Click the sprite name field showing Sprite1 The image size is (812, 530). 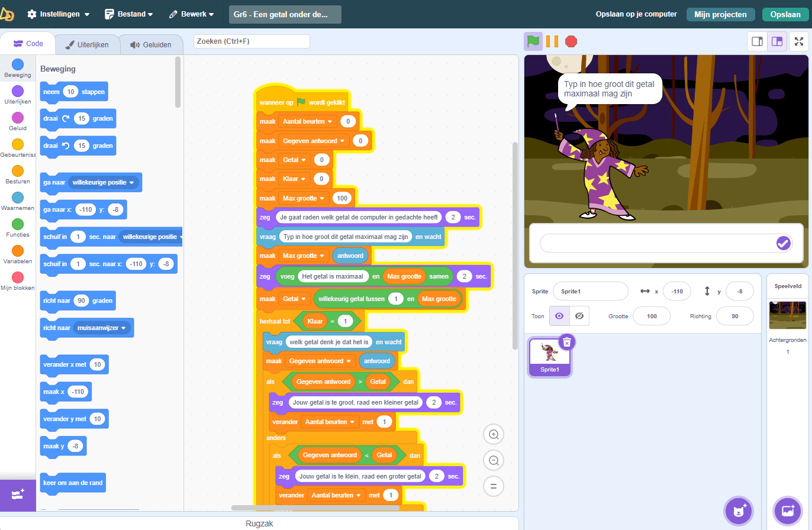591,291
